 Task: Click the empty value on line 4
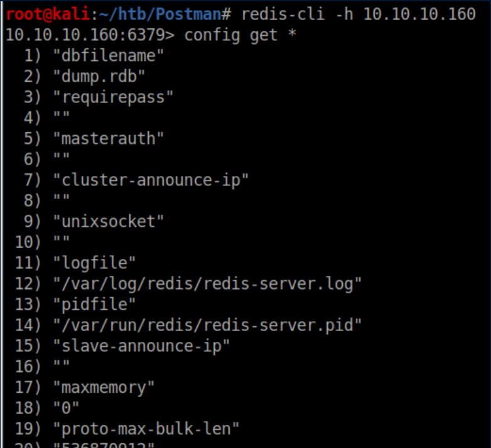pos(62,117)
